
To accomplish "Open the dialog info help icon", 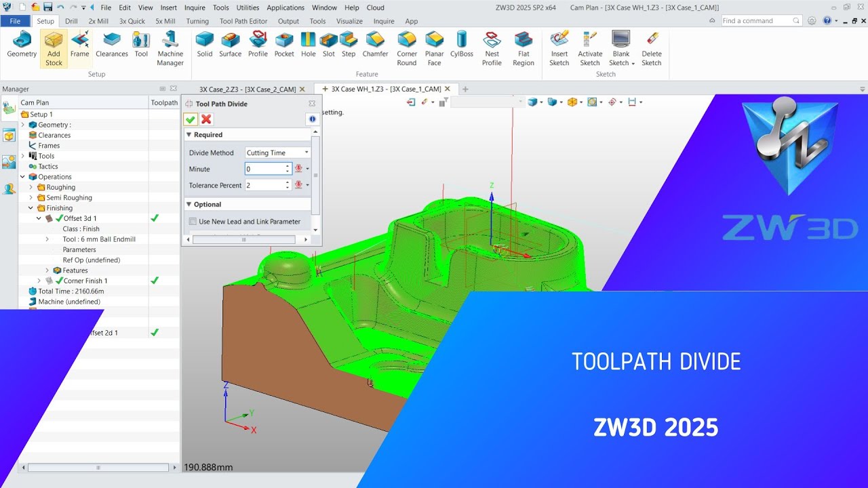I will point(312,119).
